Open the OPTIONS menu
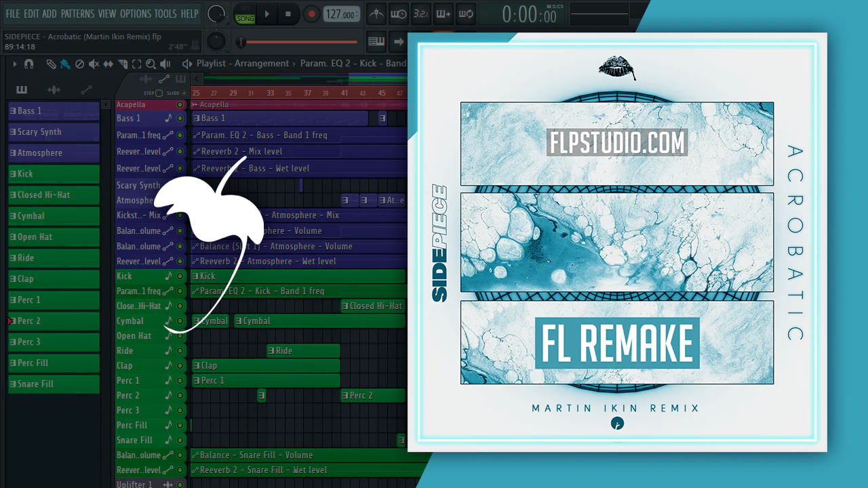Image resolution: width=868 pixels, height=488 pixels. click(136, 14)
